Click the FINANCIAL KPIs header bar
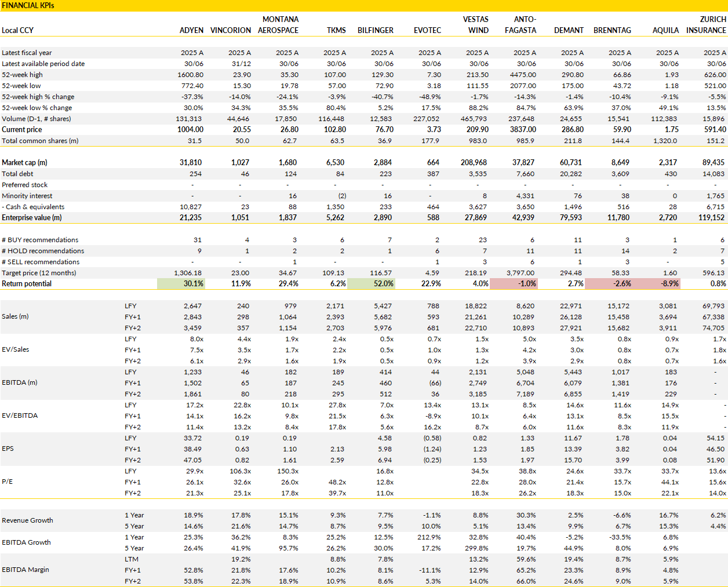 pyautogui.click(x=364, y=5)
